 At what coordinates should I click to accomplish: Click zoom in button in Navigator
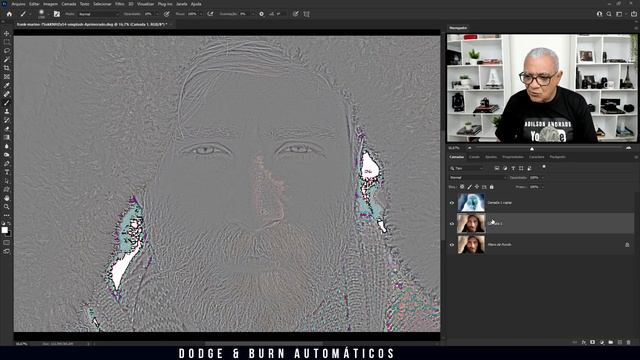pyautogui.click(x=629, y=148)
